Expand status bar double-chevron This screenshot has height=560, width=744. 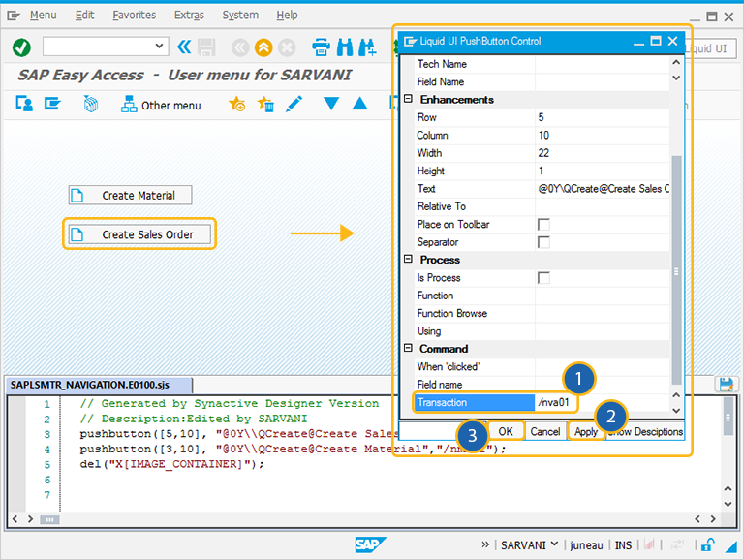click(485, 544)
